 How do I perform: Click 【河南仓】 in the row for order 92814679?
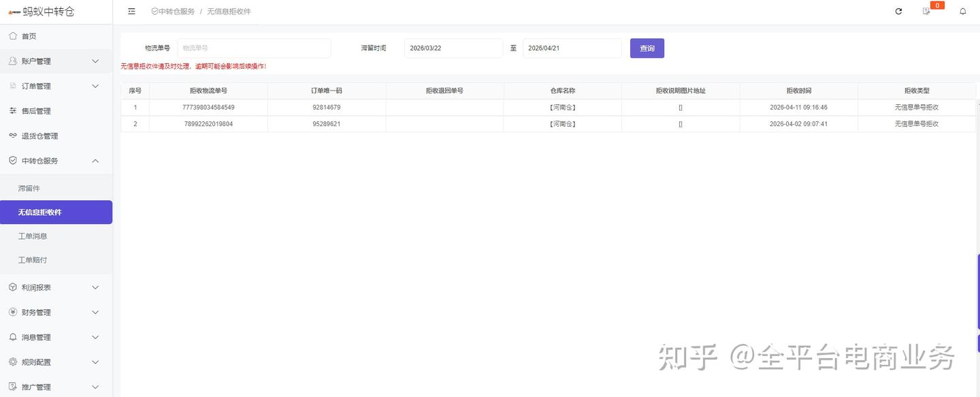563,108
